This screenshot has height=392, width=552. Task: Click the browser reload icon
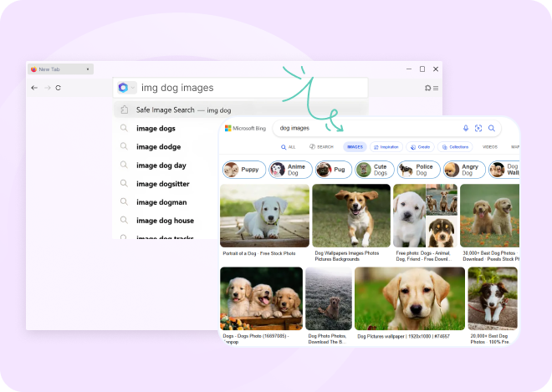pos(59,88)
